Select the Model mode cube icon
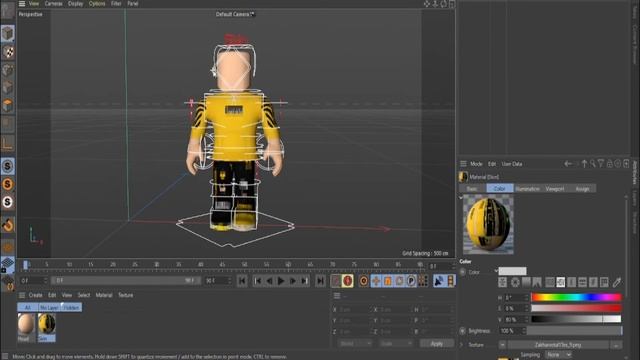The height and width of the screenshot is (360, 640). point(8,33)
